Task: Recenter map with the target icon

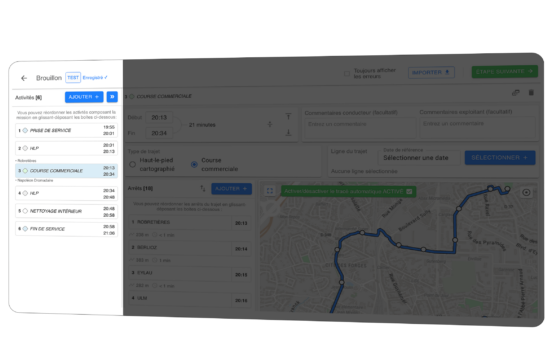Action: click(526, 192)
